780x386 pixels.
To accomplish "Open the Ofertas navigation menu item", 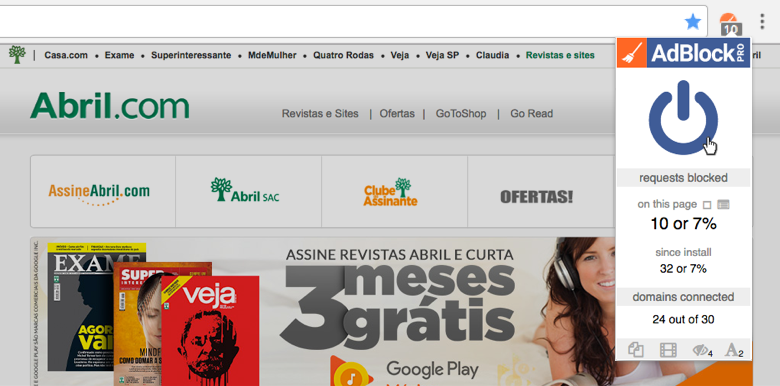I will pyautogui.click(x=397, y=114).
